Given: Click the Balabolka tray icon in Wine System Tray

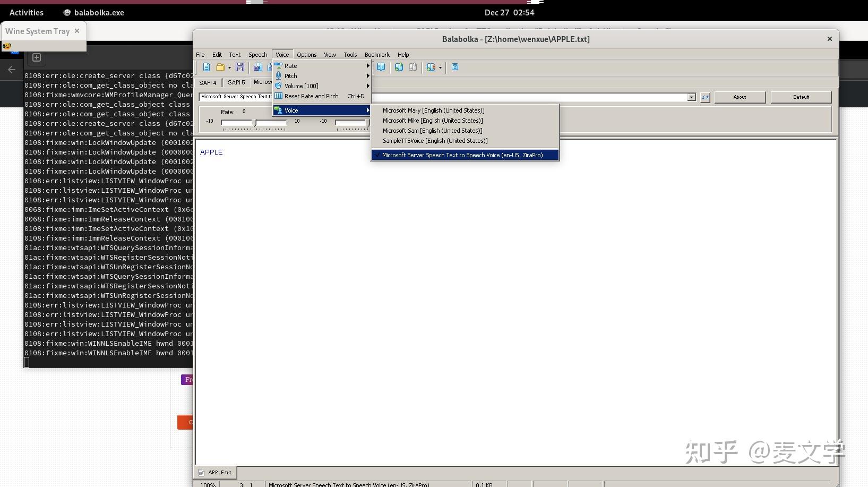Looking at the screenshot, I should pos(7,46).
